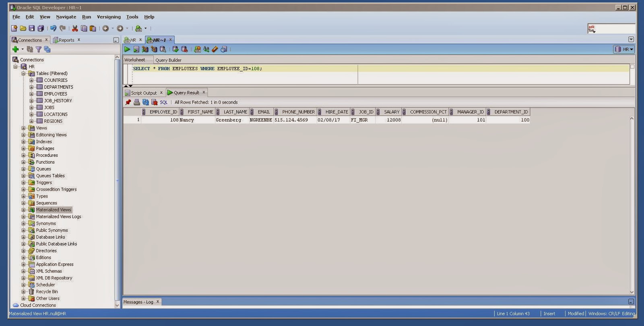Screen dimensions: 644x326
Task: Click the Copy icon in main toolbar
Action: [84, 28]
